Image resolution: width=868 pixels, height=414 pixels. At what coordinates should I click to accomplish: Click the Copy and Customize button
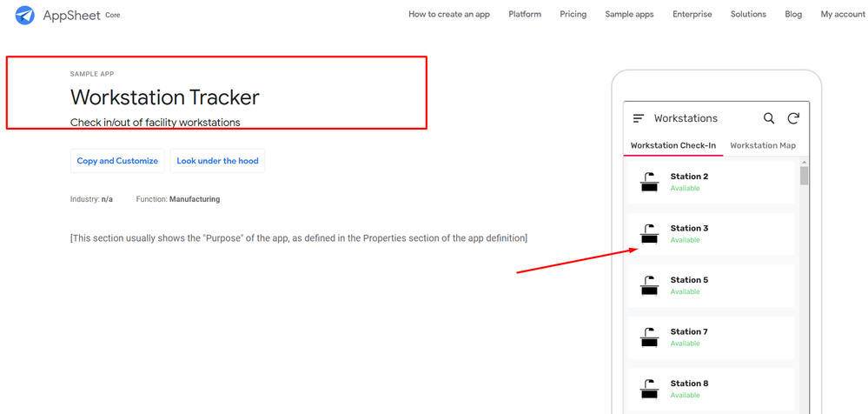pyautogui.click(x=117, y=161)
